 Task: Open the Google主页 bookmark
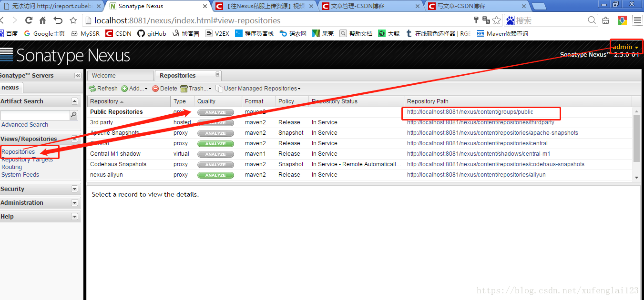[44, 34]
